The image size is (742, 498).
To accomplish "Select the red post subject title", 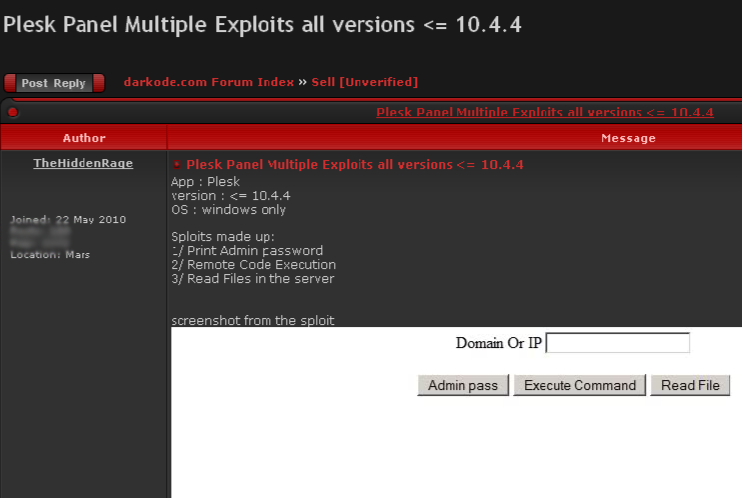I will pyautogui.click(x=355, y=164).
